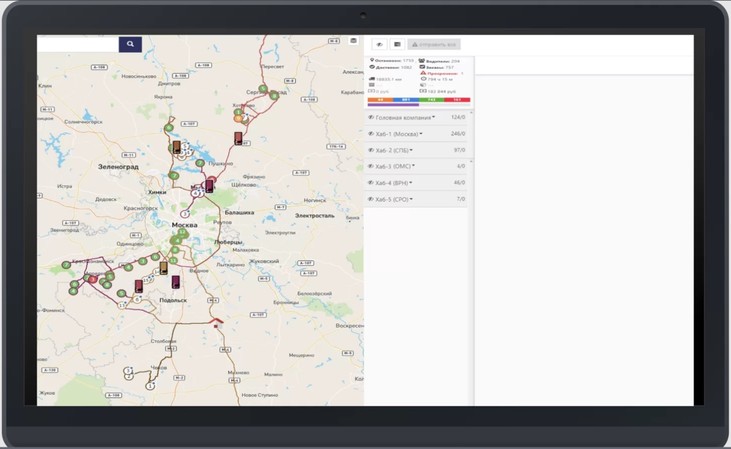Click the Москва city label on the map
731x449 pixels.
[x=184, y=225]
